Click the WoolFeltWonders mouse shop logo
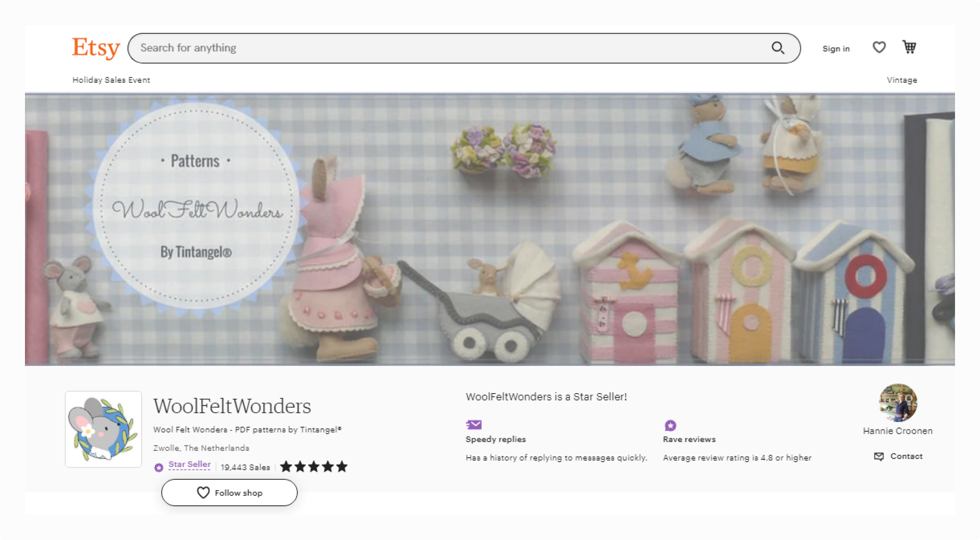 103,429
